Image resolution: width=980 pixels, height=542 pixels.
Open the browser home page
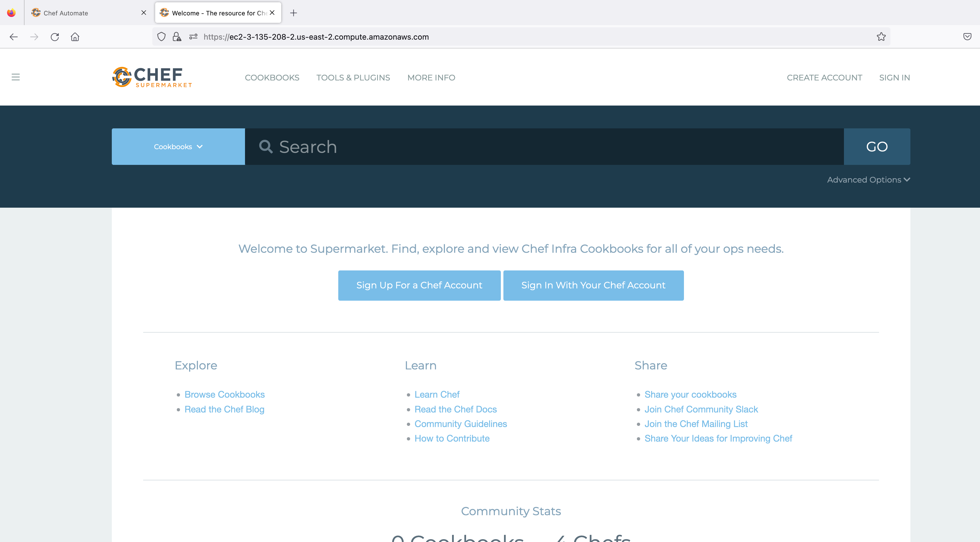[74, 37]
